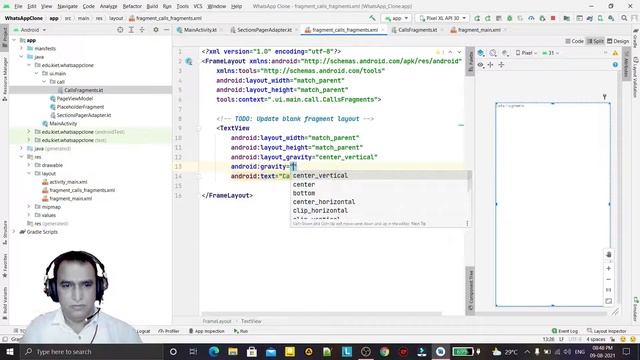Click Chrome icon in Windows taskbar
The image size is (640, 360).
384,351
